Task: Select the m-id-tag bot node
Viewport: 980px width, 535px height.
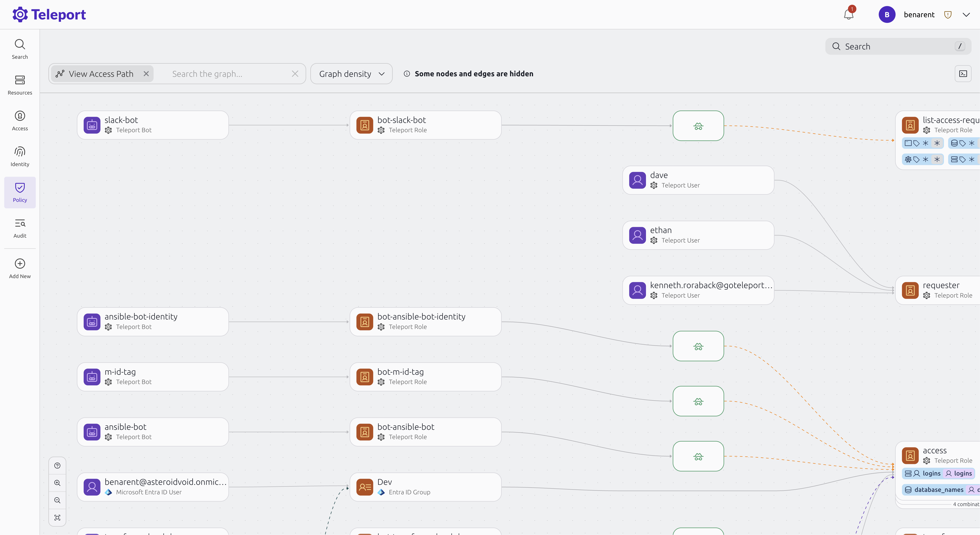Action: (153, 377)
